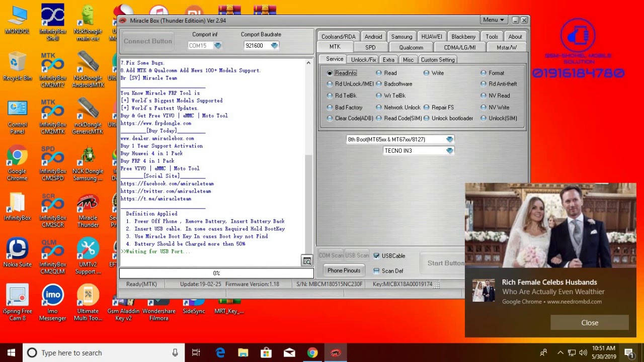Open NckDongle AndroidMTK icon

pos(88,70)
